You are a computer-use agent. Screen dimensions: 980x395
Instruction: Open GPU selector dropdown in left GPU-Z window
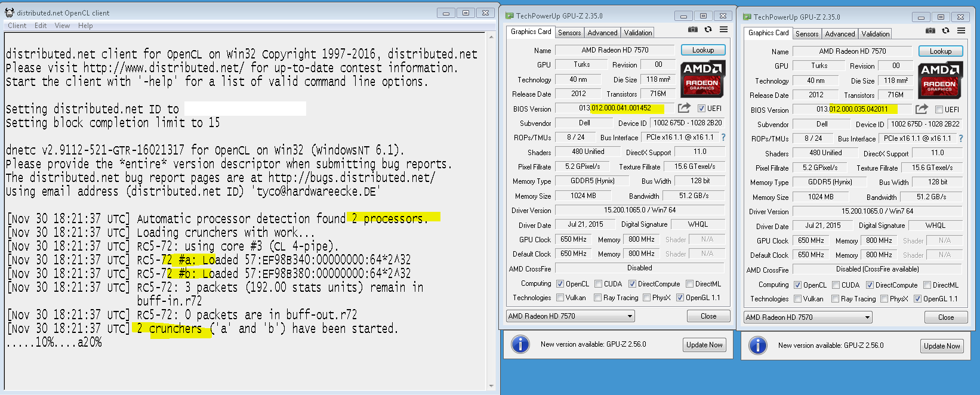coord(570,316)
